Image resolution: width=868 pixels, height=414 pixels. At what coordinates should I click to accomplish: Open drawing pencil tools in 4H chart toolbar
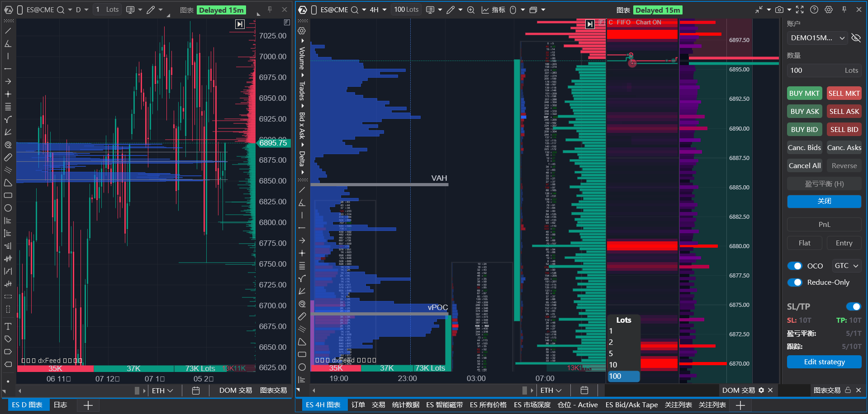[x=451, y=10]
